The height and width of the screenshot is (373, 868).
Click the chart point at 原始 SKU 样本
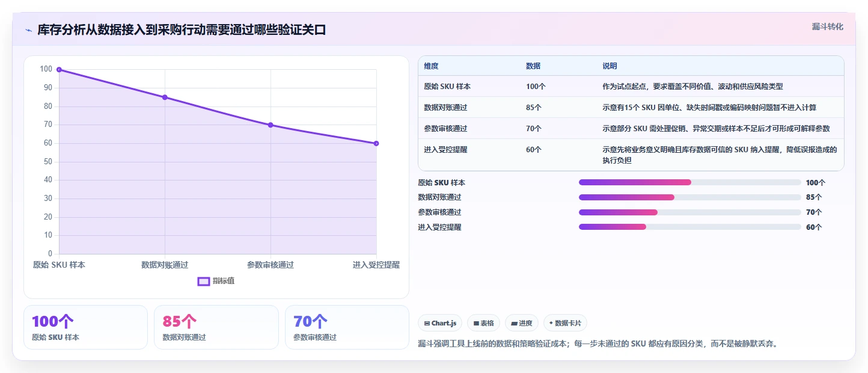[59, 70]
